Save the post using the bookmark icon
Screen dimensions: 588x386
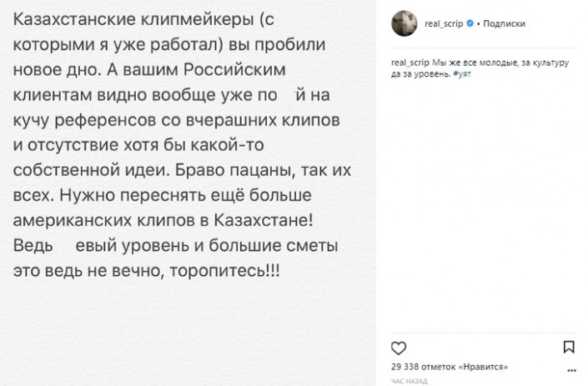(x=569, y=347)
